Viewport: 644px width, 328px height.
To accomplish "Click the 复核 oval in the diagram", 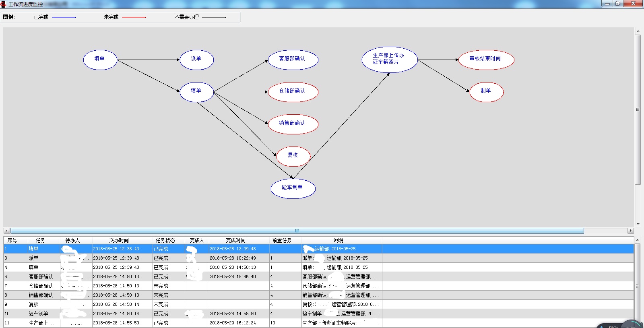I will pyautogui.click(x=293, y=157).
